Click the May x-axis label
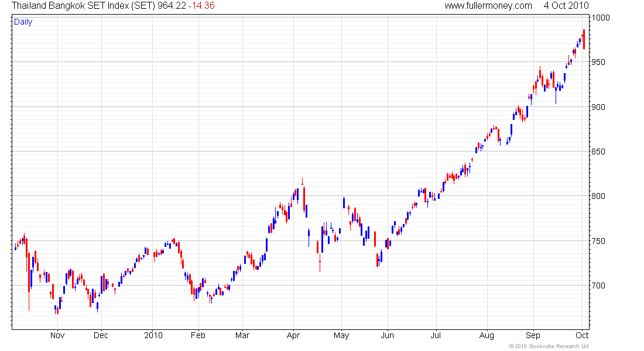 click(341, 335)
